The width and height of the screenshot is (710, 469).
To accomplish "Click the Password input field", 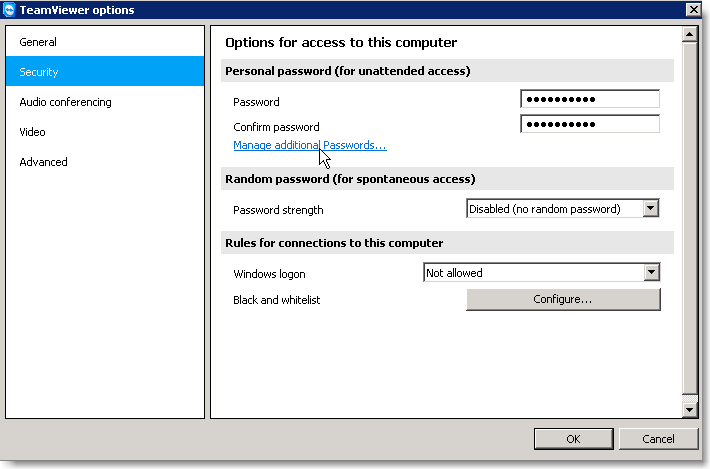I will [x=590, y=99].
